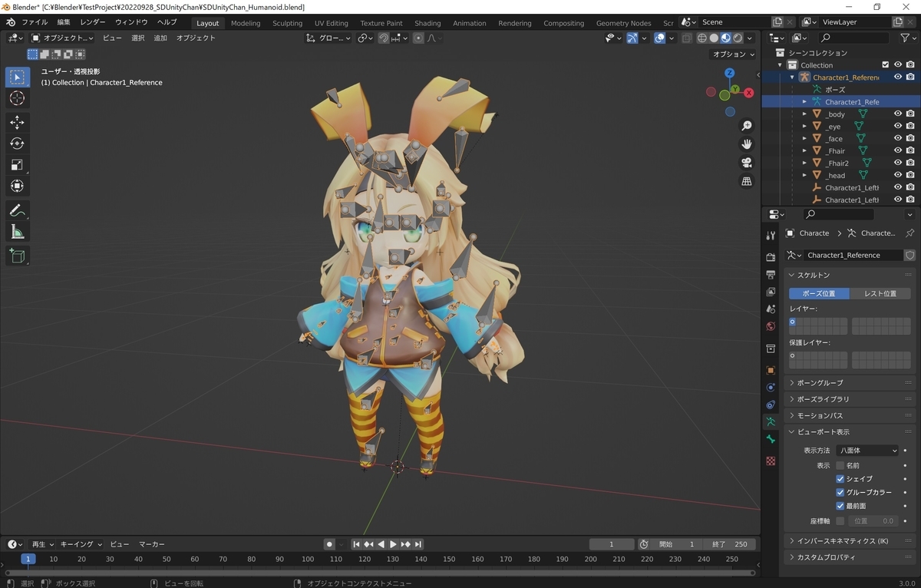Image resolution: width=921 pixels, height=588 pixels.
Task: Open the Bone properties tab
Action: click(x=771, y=439)
